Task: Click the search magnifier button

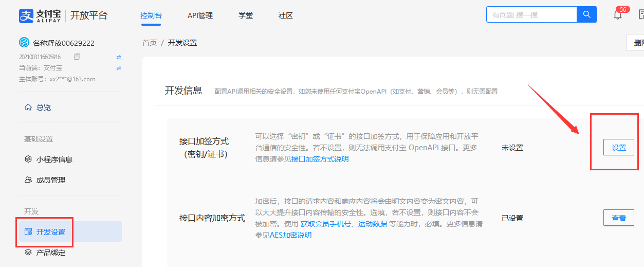Action: pos(586,15)
